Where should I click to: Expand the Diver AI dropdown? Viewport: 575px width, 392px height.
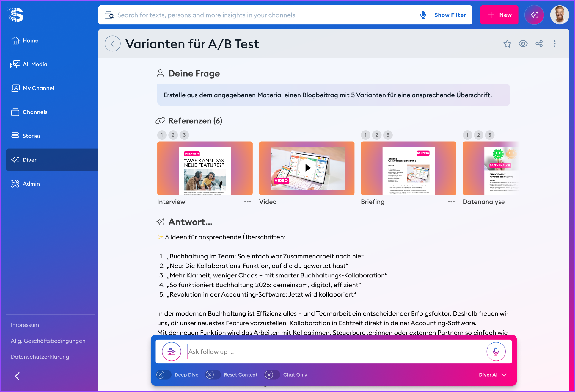pyautogui.click(x=493, y=375)
